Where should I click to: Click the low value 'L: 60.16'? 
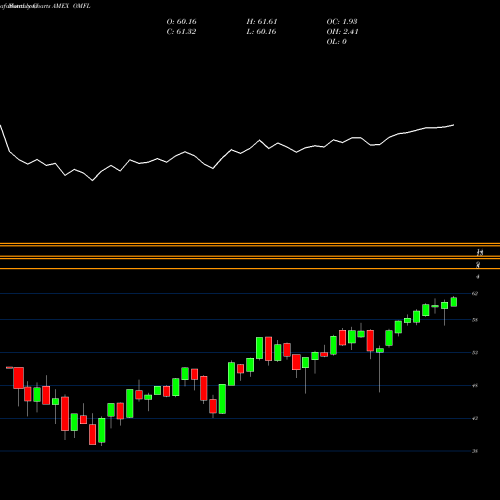click(261, 32)
